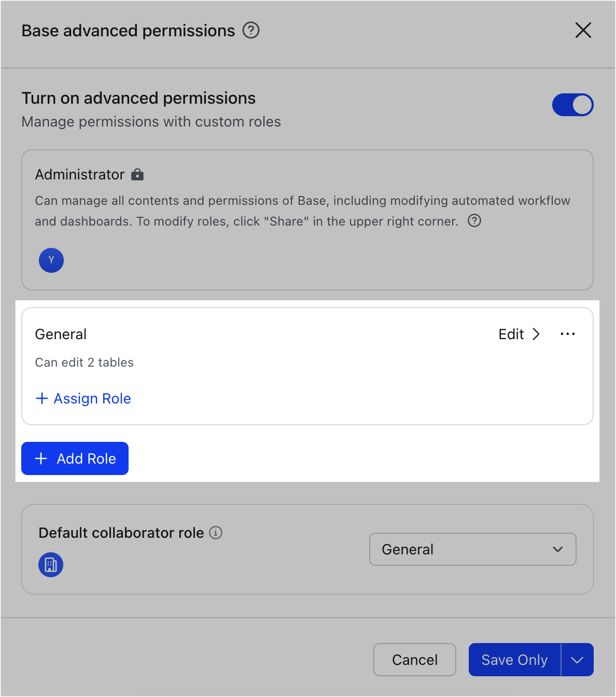
Task: Open help for Base advanced permissions
Action: (x=251, y=31)
